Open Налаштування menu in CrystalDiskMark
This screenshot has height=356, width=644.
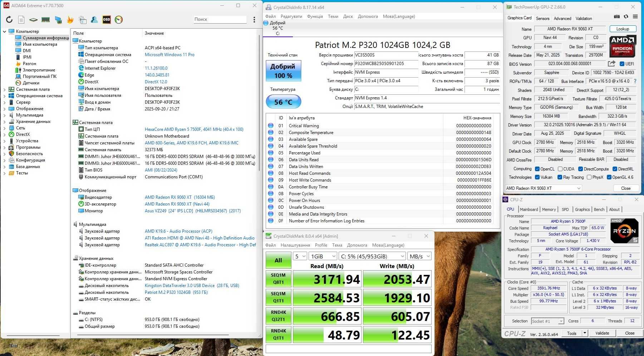[x=295, y=245]
